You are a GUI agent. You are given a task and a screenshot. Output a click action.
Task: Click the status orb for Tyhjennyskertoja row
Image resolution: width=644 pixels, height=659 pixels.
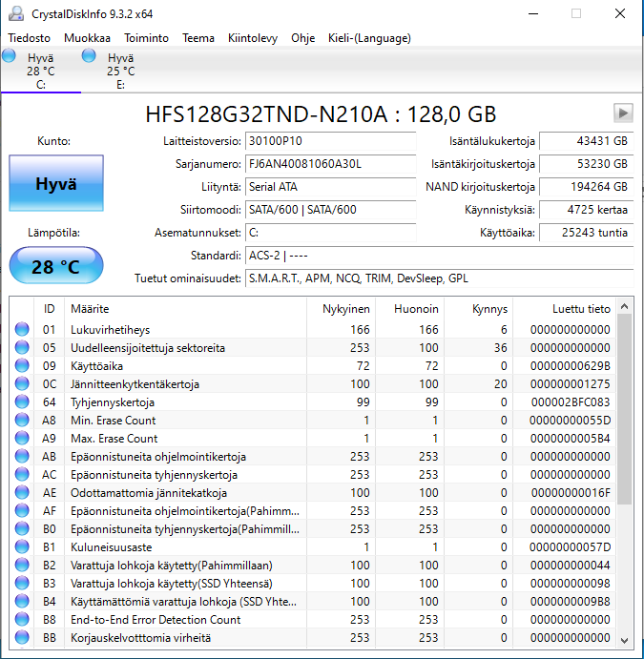point(22,402)
